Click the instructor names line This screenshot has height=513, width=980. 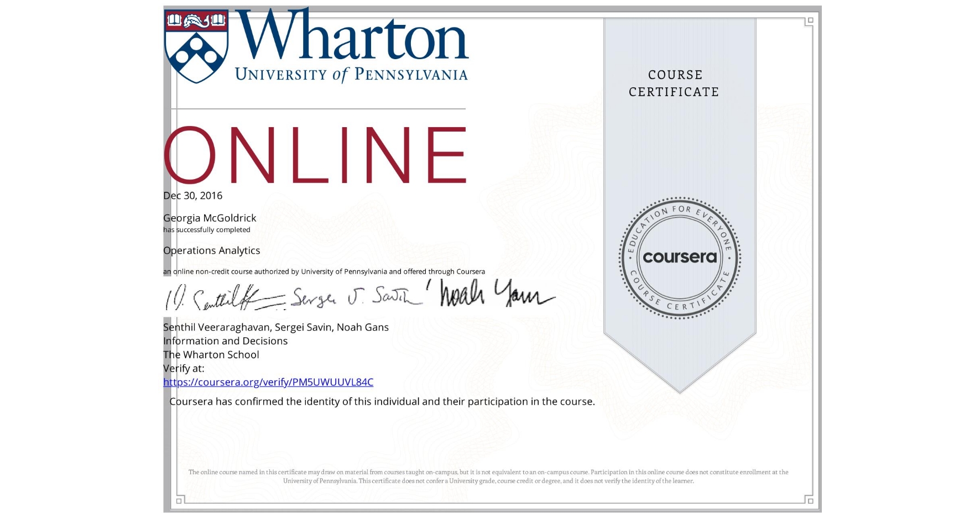click(276, 327)
